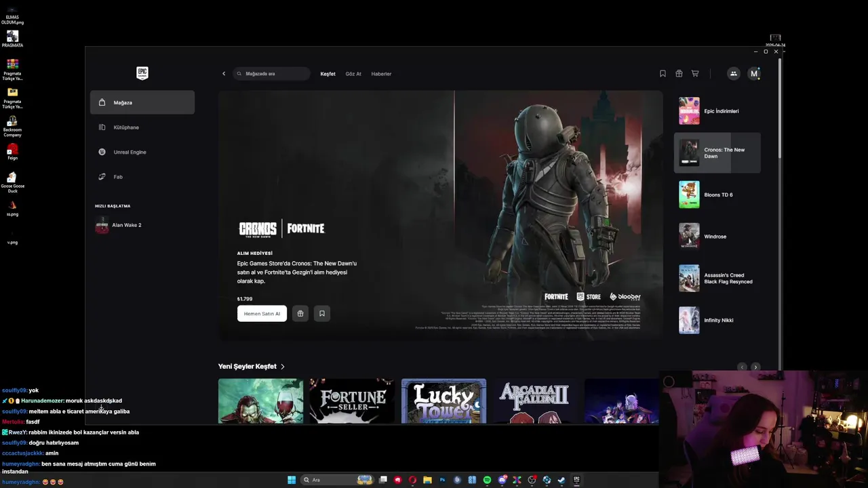
Task: Switch to the Keşfet tab
Action: pos(328,74)
